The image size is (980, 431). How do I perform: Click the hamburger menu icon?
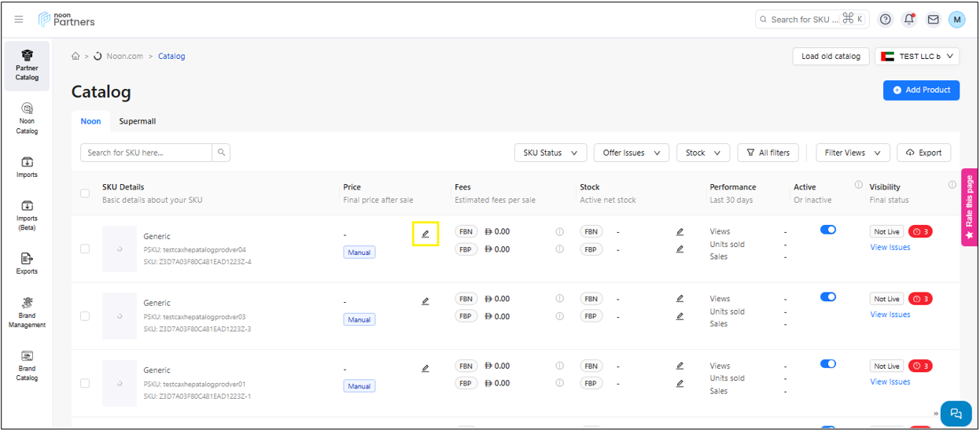tap(19, 20)
